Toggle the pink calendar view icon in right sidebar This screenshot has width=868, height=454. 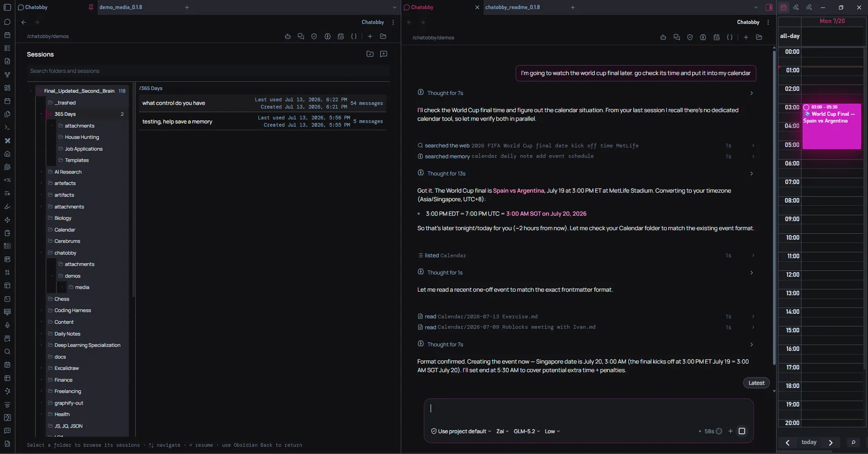(783, 7)
